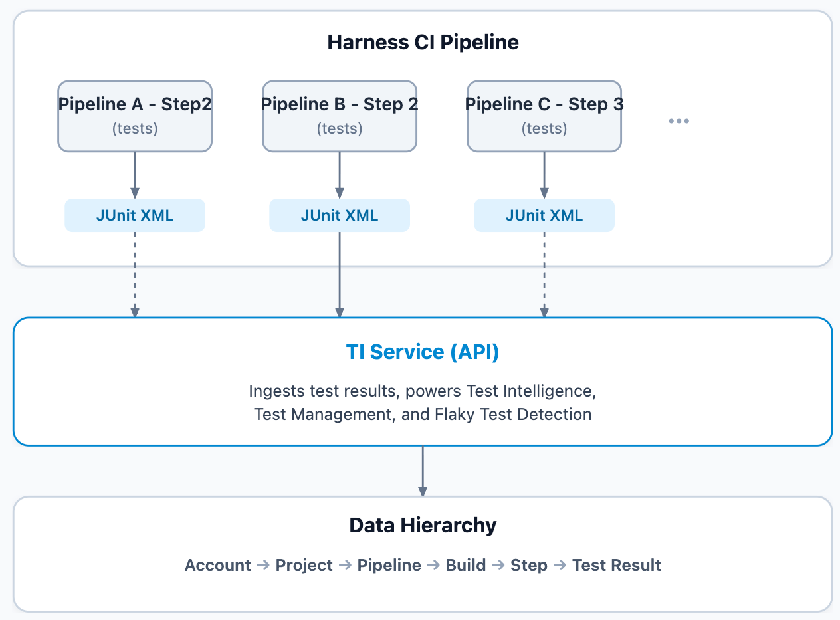Click the ellipsis after Pipeline C
840x620 pixels.
point(679,121)
